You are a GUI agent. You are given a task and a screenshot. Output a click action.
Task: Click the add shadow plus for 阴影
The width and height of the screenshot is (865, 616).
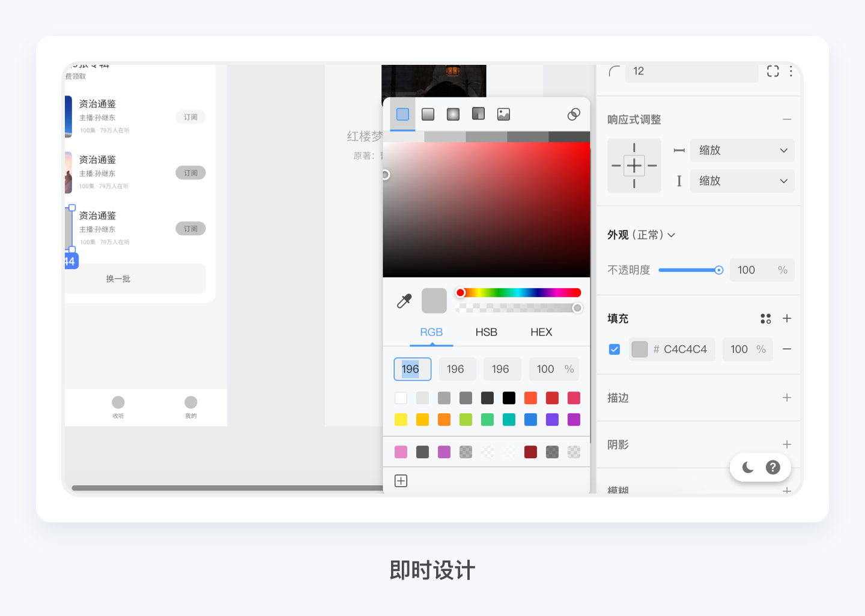point(787,444)
